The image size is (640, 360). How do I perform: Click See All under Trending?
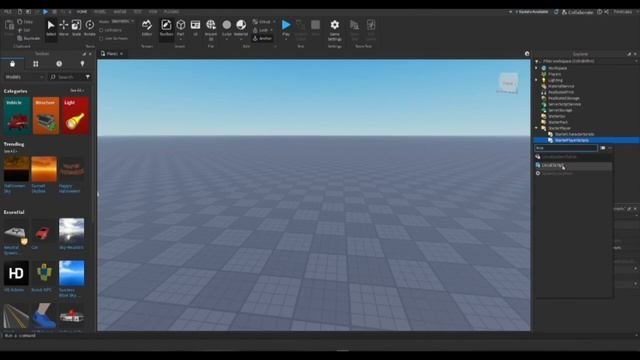point(10,151)
